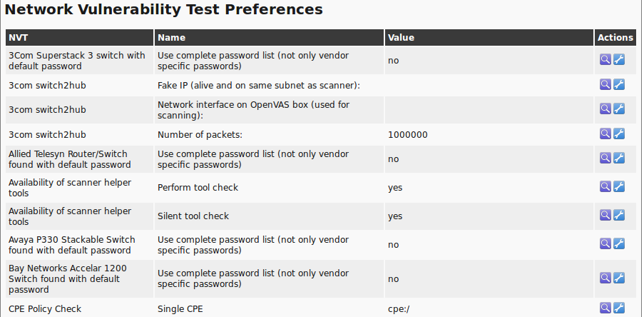View details of Fake IP preference
The height and width of the screenshot is (317, 644).
605,85
